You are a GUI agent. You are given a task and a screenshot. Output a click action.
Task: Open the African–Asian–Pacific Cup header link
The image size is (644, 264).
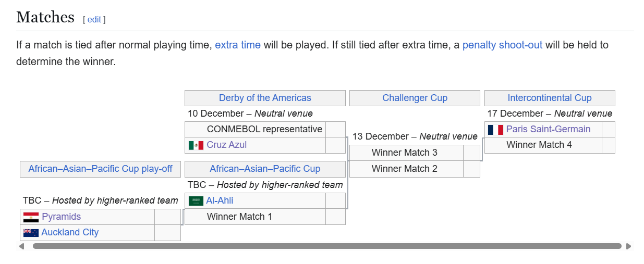(x=265, y=169)
